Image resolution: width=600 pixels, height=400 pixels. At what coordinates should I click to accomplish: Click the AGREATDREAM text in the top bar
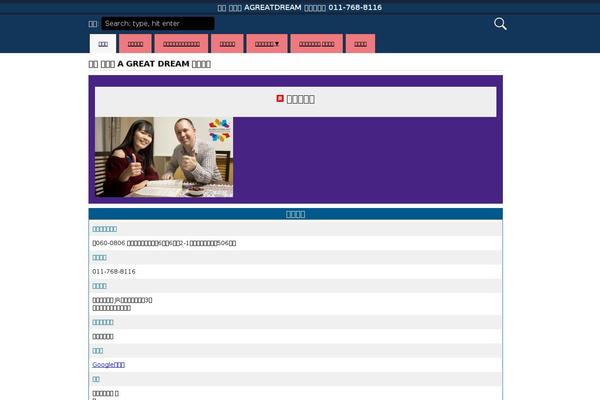[272, 7]
